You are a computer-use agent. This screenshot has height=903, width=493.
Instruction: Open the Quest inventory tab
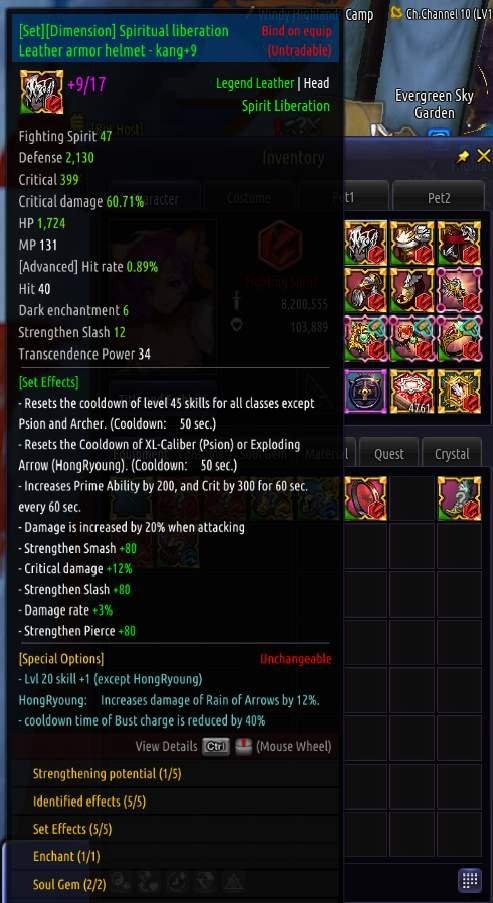tap(389, 454)
